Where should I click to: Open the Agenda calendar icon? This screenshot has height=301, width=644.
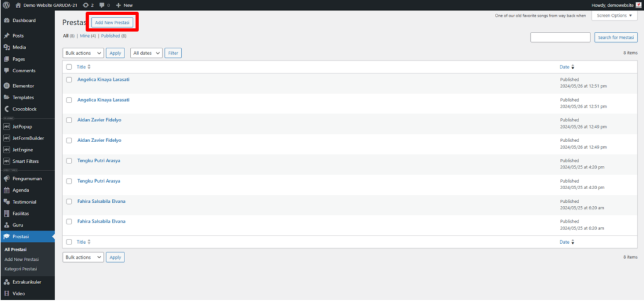point(6,190)
